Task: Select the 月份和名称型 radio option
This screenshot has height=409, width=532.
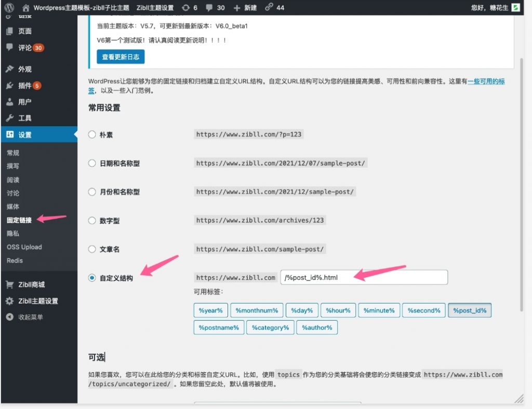Action: point(92,192)
